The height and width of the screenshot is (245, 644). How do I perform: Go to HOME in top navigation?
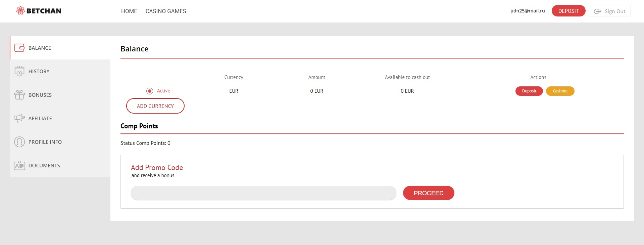coord(129,11)
